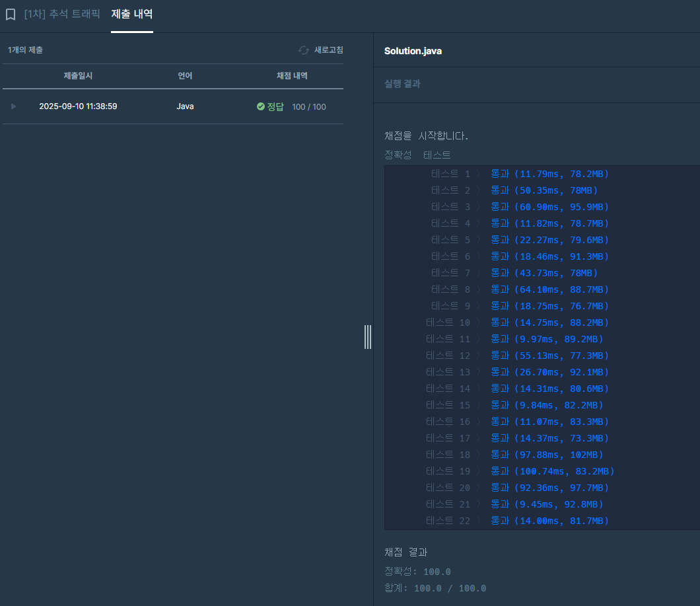Click the 언어 column header
The height and width of the screenshot is (606, 700).
pos(185,76)
